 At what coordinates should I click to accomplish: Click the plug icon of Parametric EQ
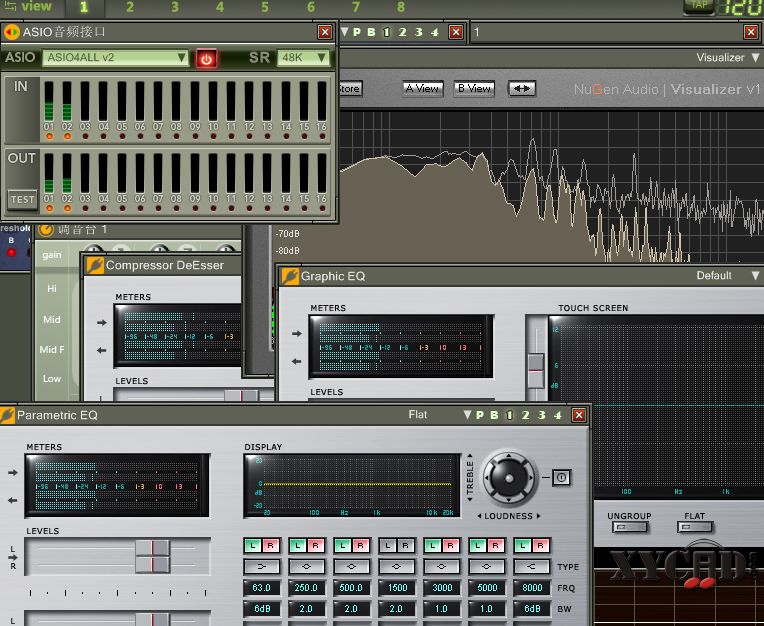7,416
